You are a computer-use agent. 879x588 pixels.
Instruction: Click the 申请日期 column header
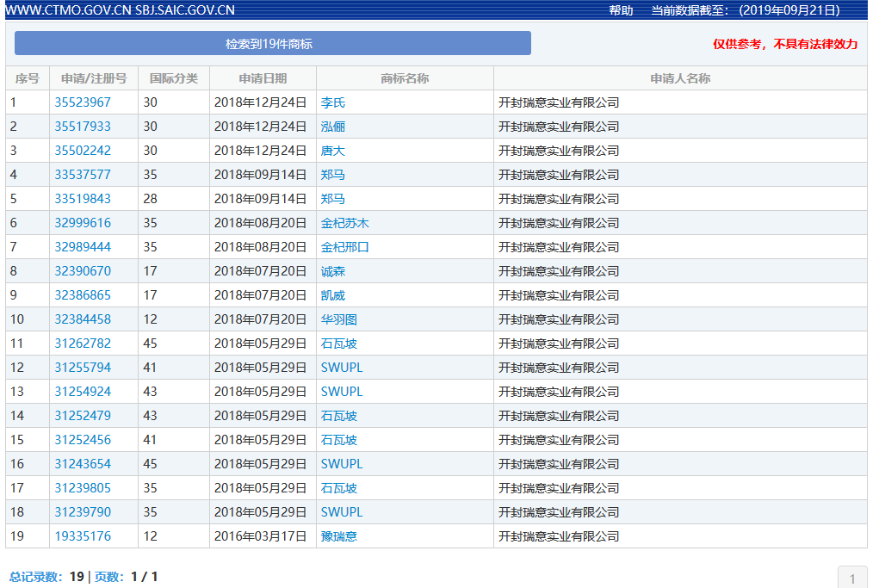coord(263,78)
